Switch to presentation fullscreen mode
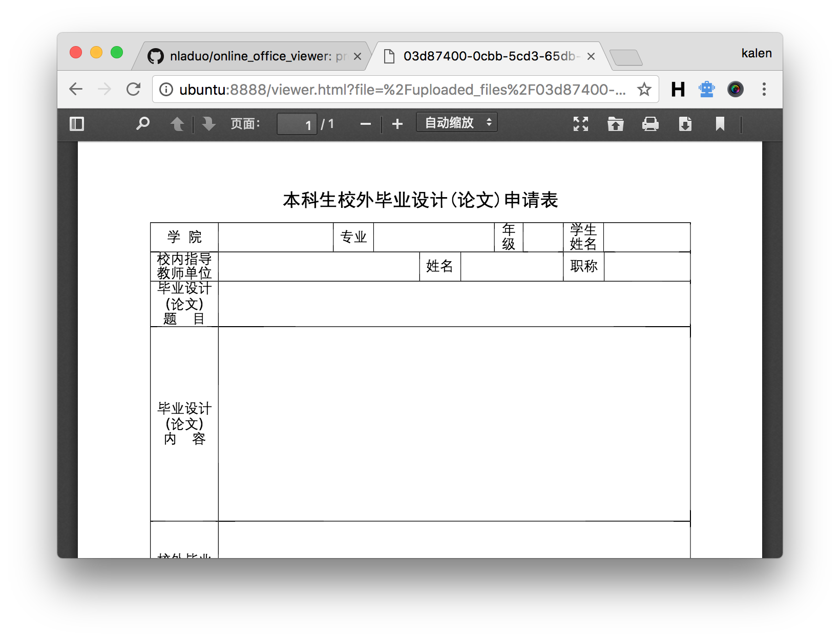 (580, 124)
